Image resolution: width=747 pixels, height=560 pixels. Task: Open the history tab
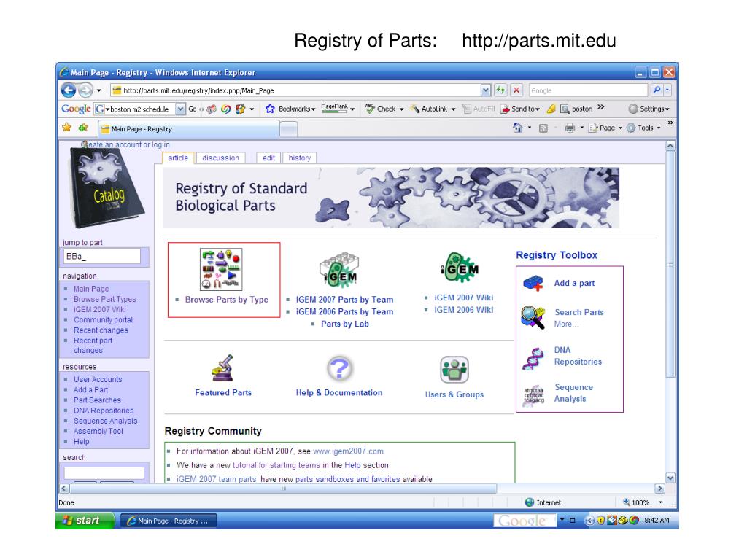pyautogui.click(x=300, y=158)
